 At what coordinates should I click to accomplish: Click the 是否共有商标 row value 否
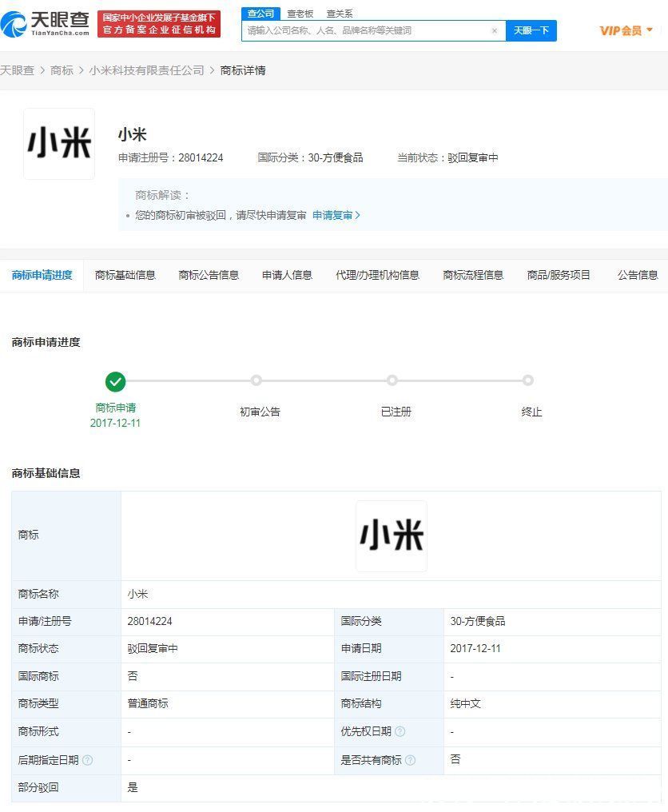coord(455,760)
